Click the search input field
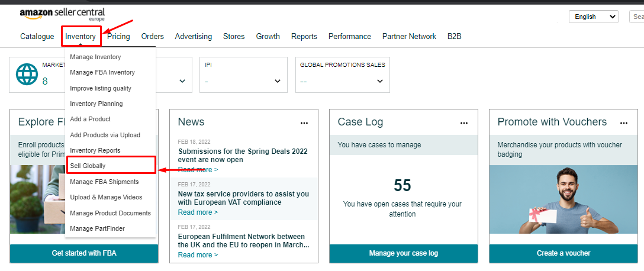 click(637, 17)
